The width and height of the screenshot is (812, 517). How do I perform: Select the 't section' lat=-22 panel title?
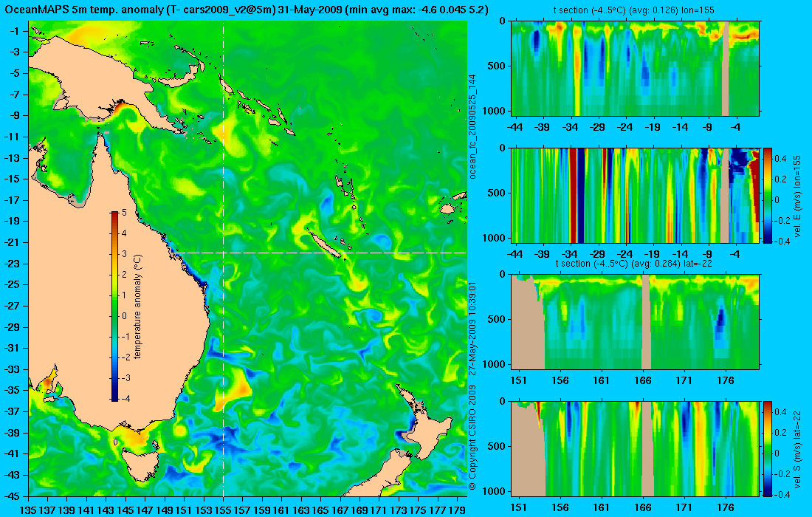(635, 264)
